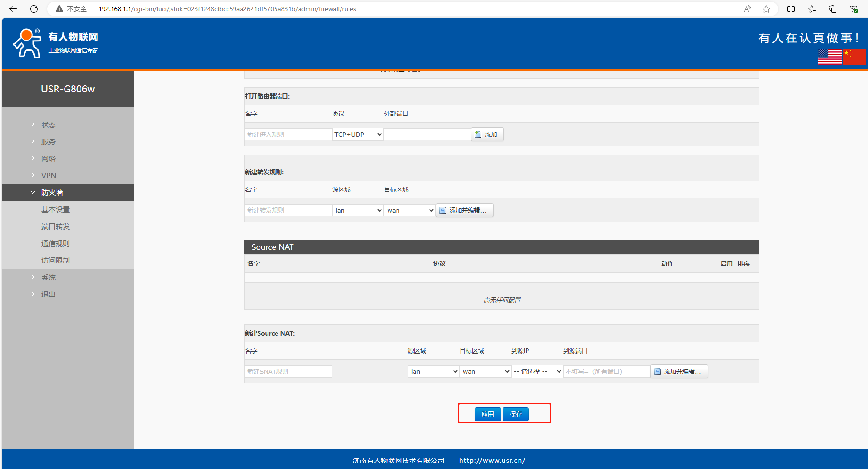Open forwarding rule destination zone wan dropdown

pyautogui.click(x=410, y=210)
